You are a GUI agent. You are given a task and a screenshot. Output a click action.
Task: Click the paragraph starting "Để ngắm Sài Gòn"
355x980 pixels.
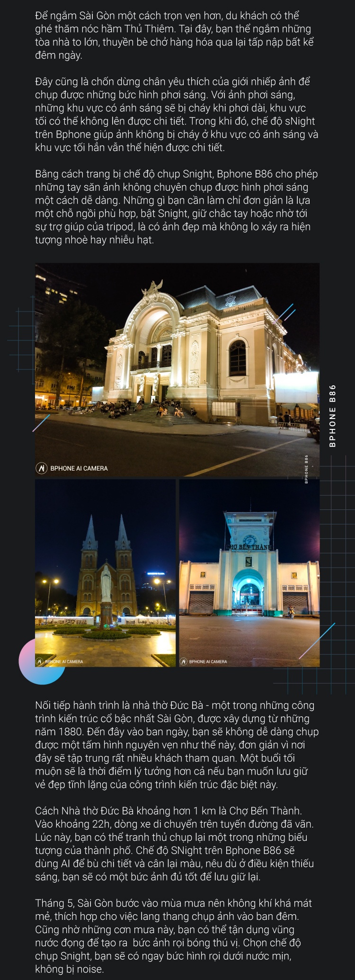tap(173, 36)
